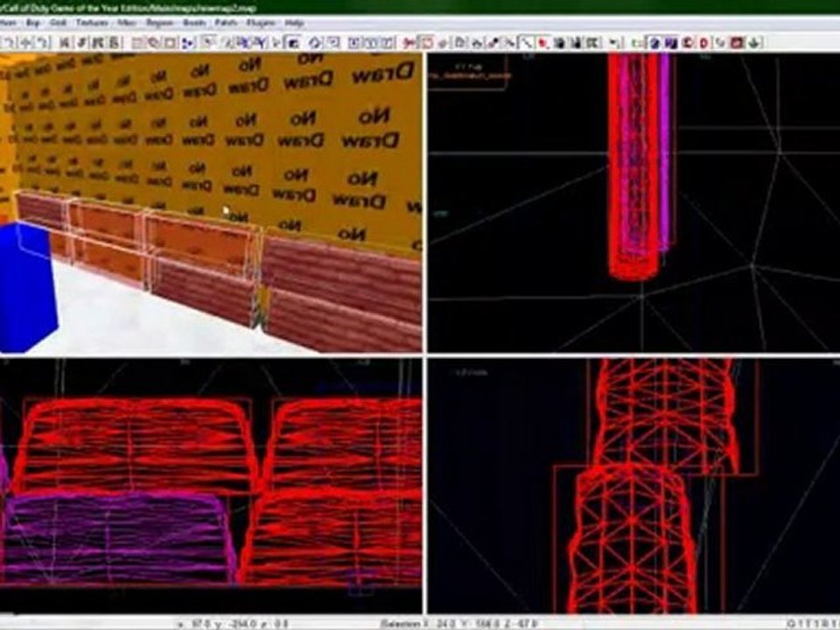
Task: Open the Plugins menu
Action: (x=261, y=23)
